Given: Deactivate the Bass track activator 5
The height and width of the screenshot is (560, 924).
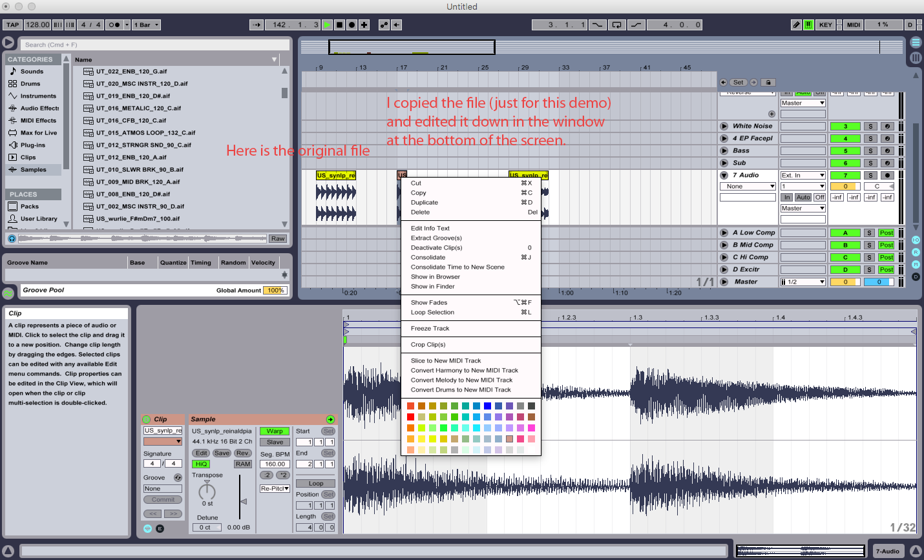Looking at the screenshot, I should tap(845, 150).
